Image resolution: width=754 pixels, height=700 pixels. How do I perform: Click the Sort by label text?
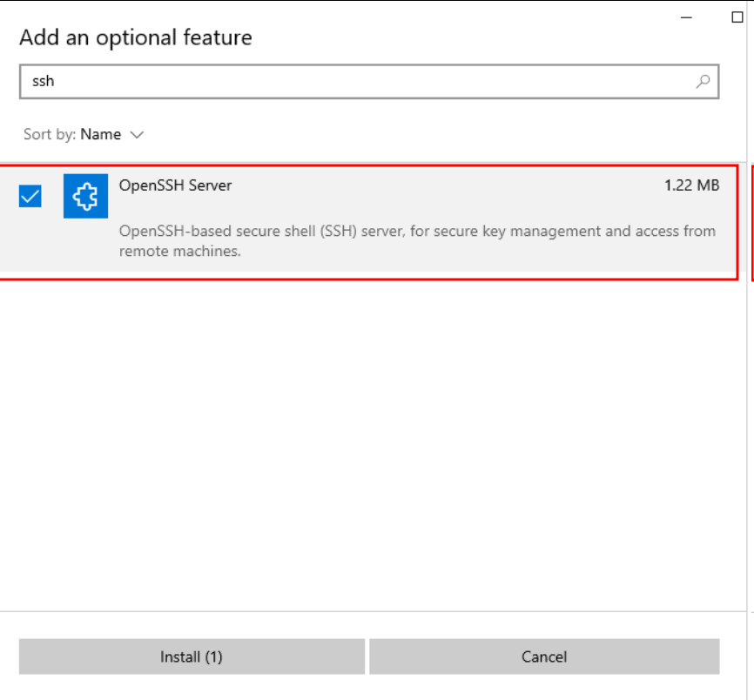[50, 134]
